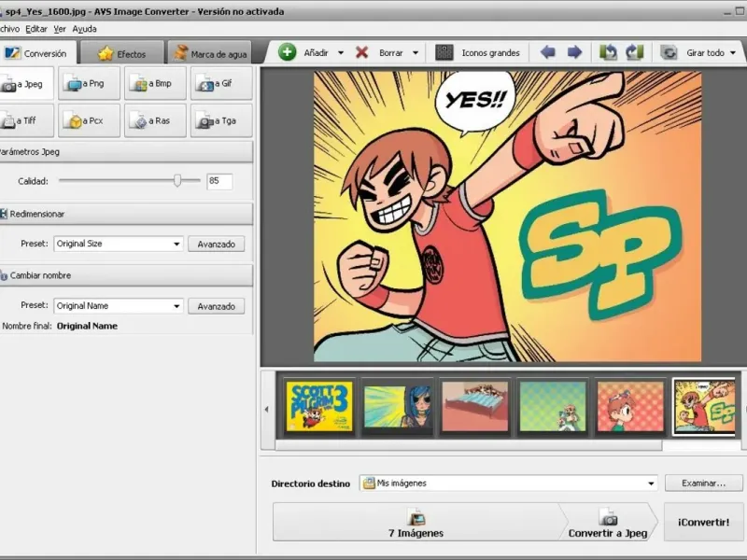747x560 pixels.
Task: Collapse the Redimensionar section header
Action: click(x=126, y=215)
